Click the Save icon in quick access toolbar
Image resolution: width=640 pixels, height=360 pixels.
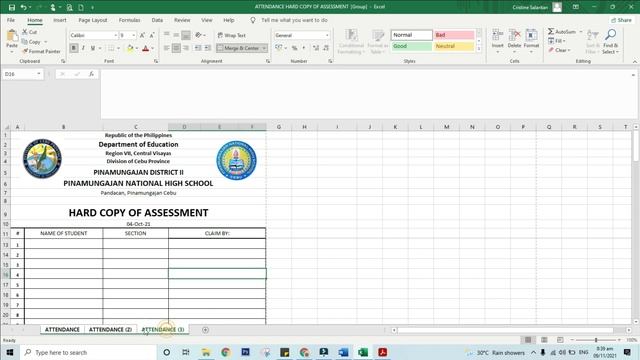12,7
